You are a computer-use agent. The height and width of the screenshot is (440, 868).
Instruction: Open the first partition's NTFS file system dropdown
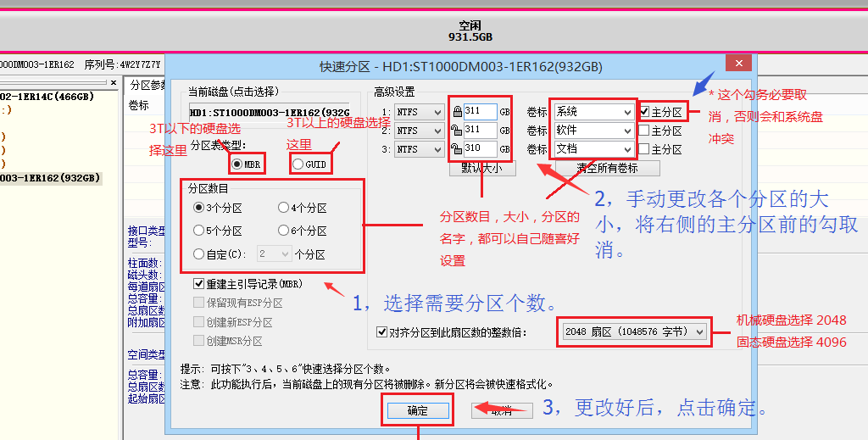pyautogui.click(x=420, y=112)
